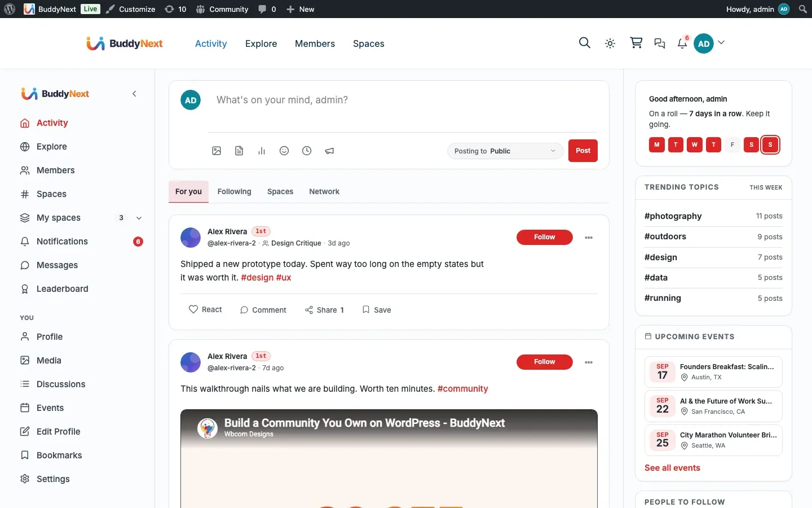Open the search icon in site header
Viewport: 812px width, 508px height.
[x=585, y=43]
